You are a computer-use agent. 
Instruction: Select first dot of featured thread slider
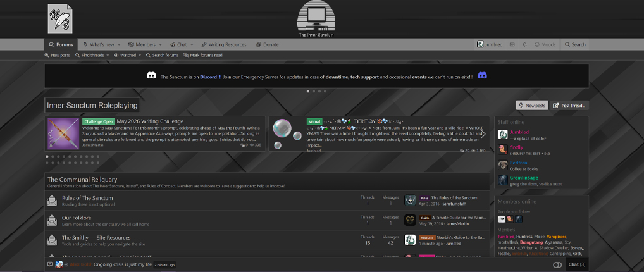(x=47, y=156)
